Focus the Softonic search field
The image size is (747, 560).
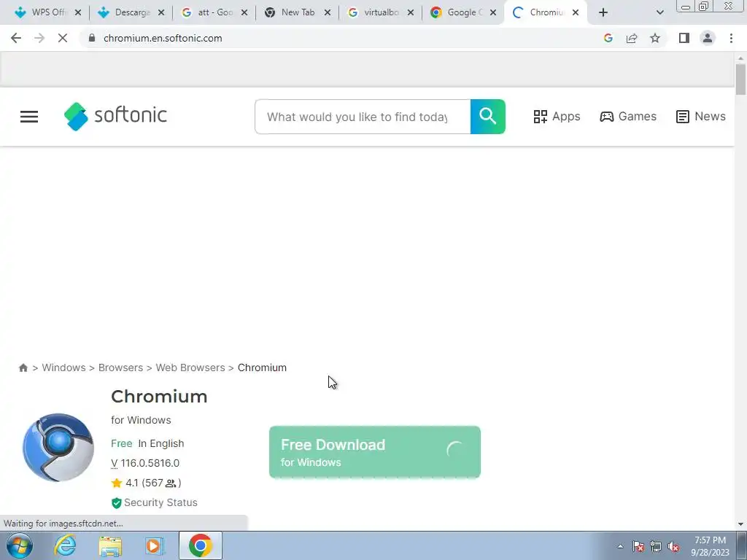coord(363,117)
